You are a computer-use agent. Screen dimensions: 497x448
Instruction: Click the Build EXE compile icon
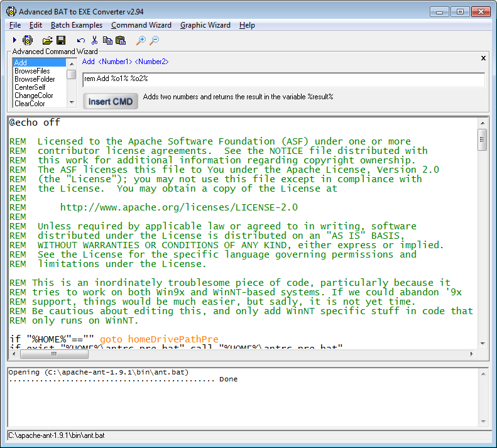pyautogui.click(x=28, y=40)
